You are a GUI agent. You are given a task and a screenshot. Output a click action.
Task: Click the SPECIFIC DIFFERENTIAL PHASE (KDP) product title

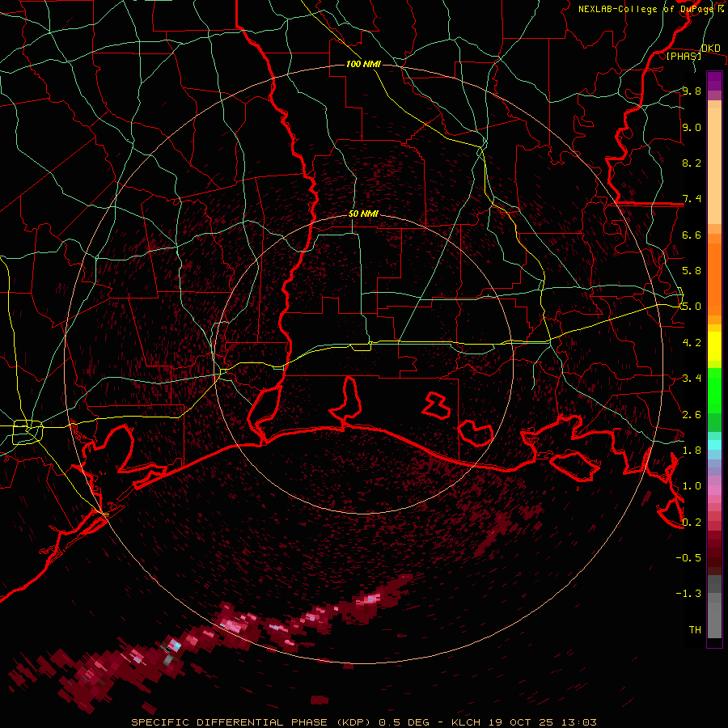tap(253, 722)
